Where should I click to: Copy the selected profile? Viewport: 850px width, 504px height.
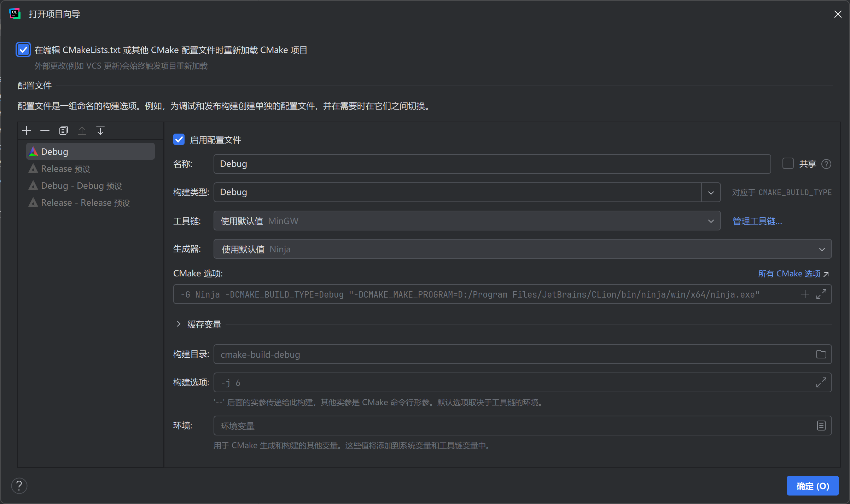63,131
